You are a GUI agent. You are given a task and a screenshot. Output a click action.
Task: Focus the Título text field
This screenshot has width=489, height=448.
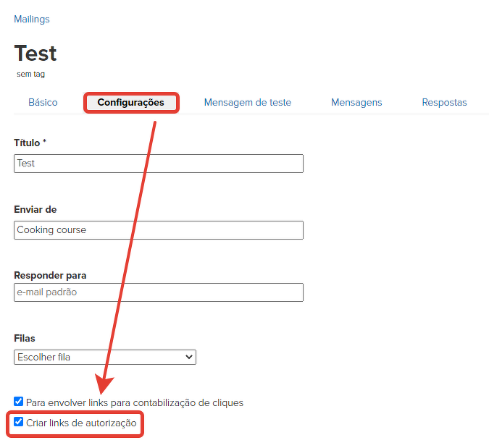point(159,164)
